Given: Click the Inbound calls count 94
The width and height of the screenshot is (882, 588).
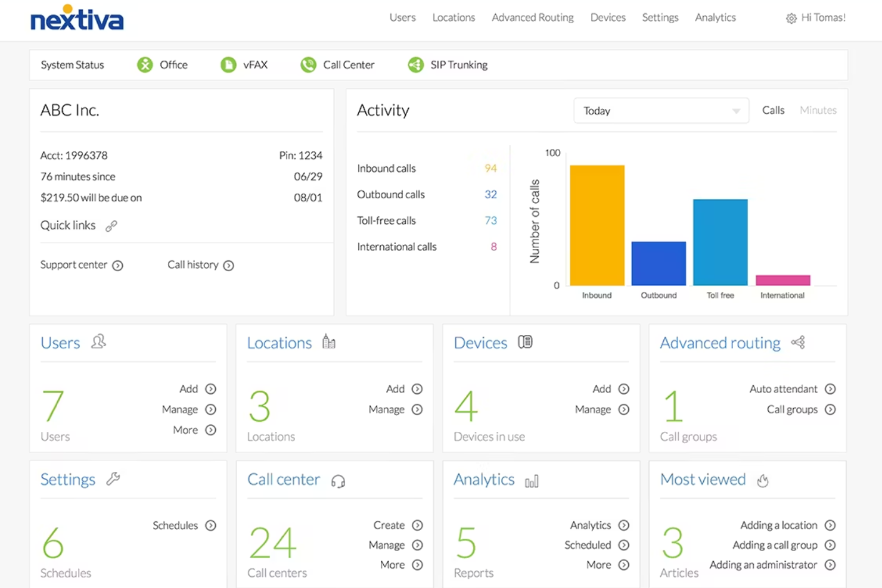Looking at the screenshot, I should pyautogui.click(x=490, y=169).
